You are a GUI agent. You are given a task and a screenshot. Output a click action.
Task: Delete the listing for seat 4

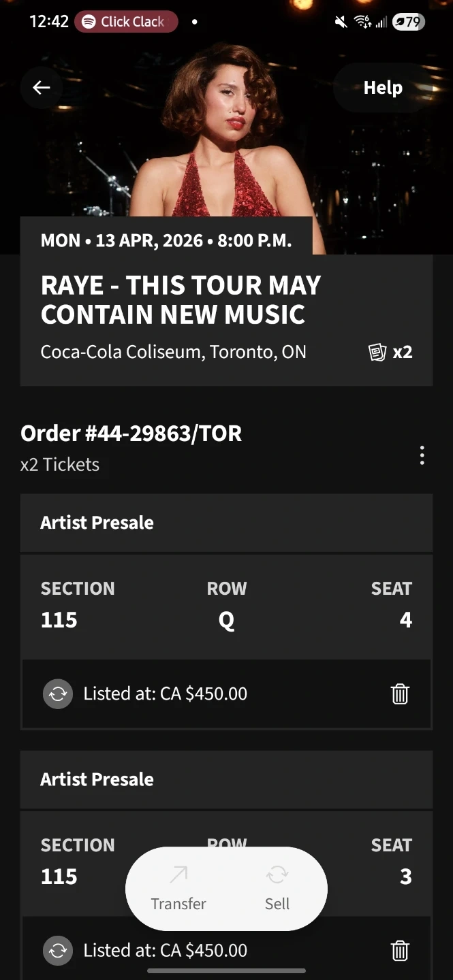[400, 694]
